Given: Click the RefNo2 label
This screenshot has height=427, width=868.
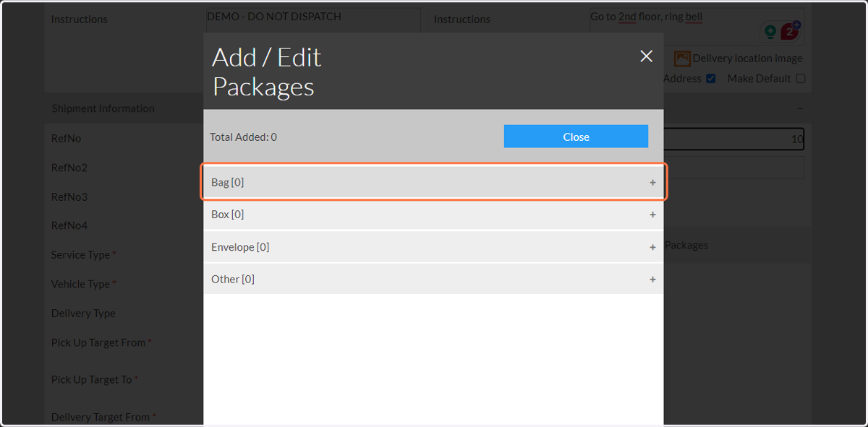Looking at the screenshot, I should point(69,168).
